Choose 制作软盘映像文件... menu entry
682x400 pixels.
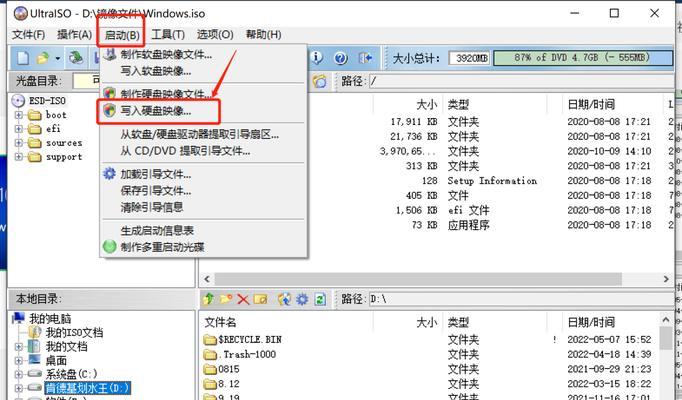pyautogui.click(x=204, y=55)
